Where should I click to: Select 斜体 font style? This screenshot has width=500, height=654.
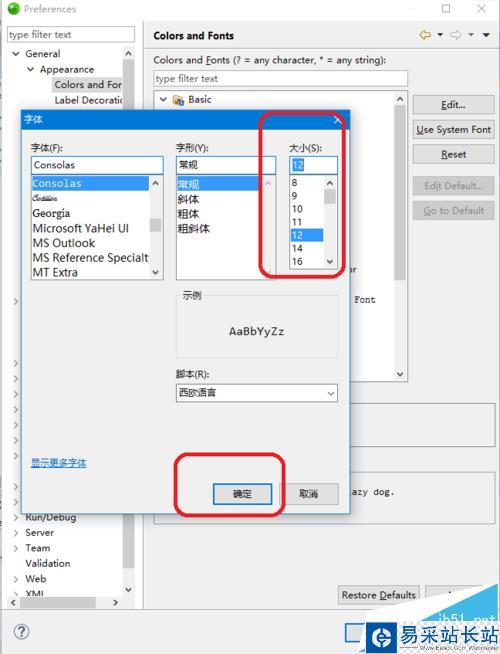(188, 199)
